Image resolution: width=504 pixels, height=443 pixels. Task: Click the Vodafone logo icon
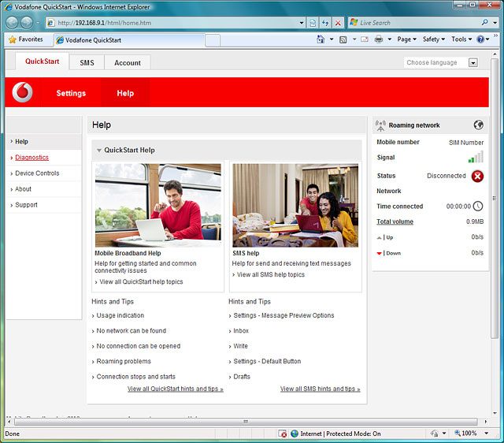coord(23,93)
